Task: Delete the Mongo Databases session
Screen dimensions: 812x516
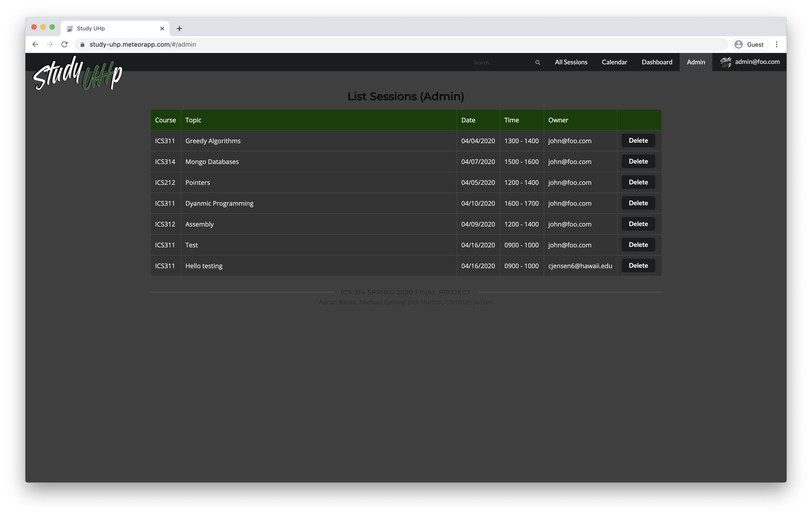Action: pos(638,162)
